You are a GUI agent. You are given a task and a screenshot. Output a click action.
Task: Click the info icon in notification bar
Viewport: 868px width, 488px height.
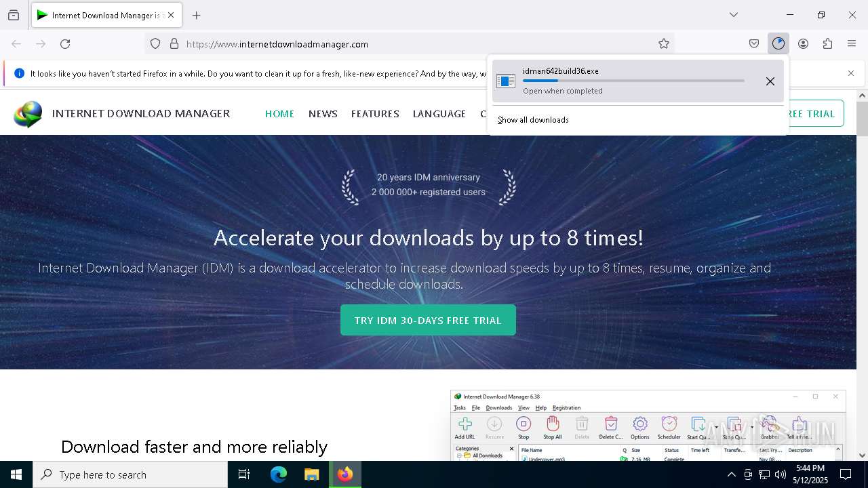tap(19, 73)
